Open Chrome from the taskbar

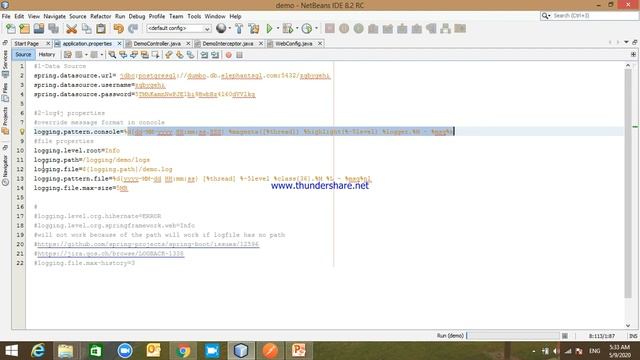[183, 351]
